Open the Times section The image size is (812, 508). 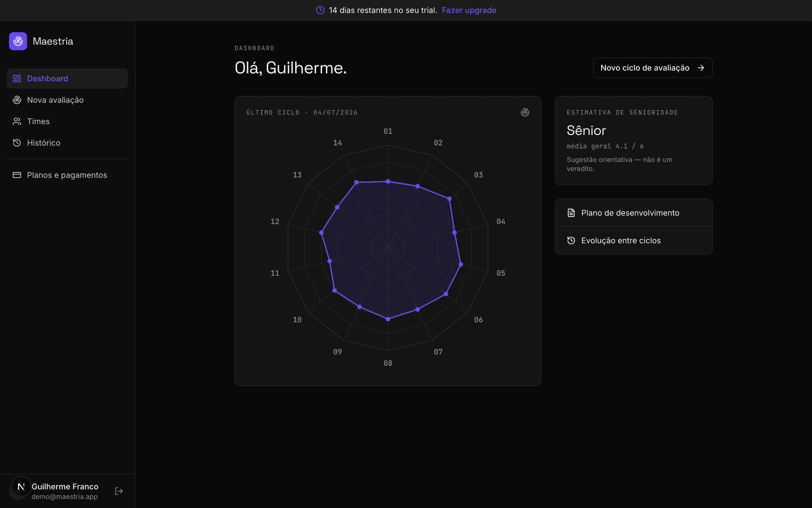[67, 121]
